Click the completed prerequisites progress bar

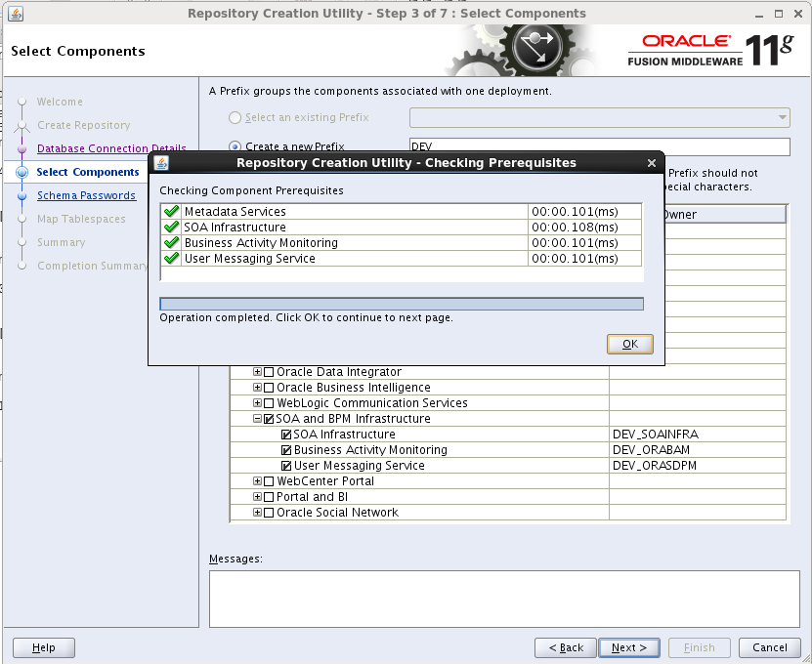click(x=401, y=305)
